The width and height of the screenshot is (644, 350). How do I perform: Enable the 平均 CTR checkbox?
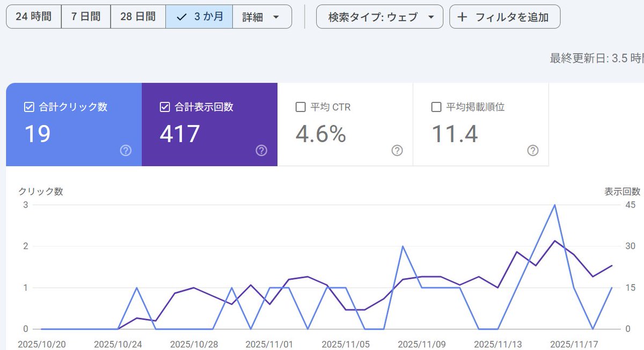coord(300,107)
